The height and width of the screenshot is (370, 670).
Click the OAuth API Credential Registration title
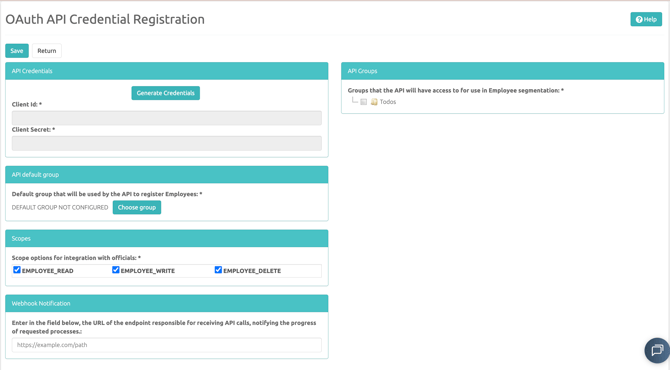pyautogui.click(x=105, y=19)
